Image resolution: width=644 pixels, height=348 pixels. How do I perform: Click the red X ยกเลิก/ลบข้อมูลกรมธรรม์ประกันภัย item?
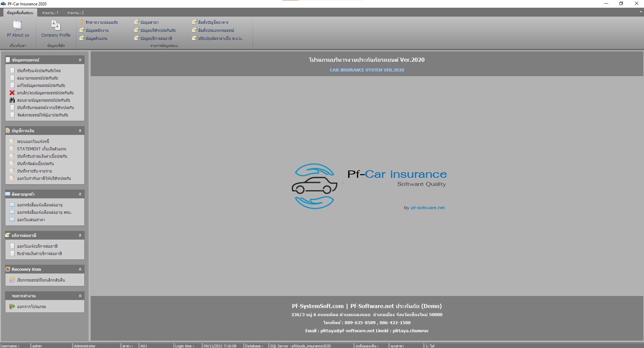coord(42,93)
